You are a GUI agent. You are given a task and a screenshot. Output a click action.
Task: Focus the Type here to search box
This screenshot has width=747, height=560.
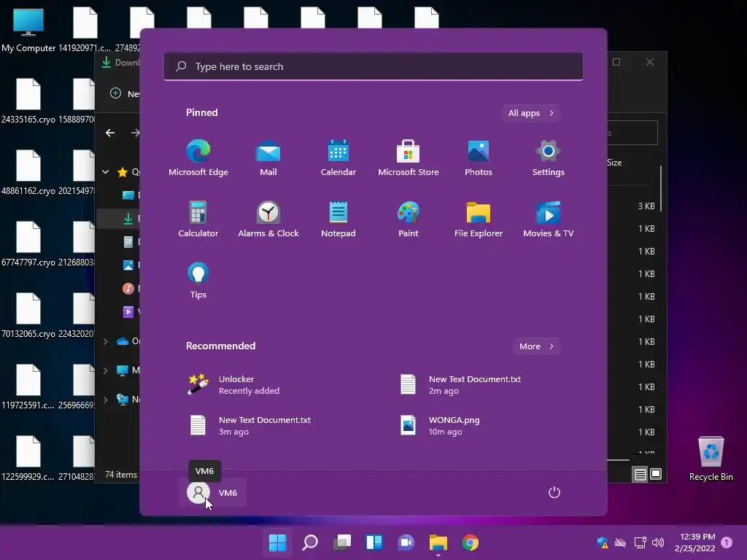373,66
